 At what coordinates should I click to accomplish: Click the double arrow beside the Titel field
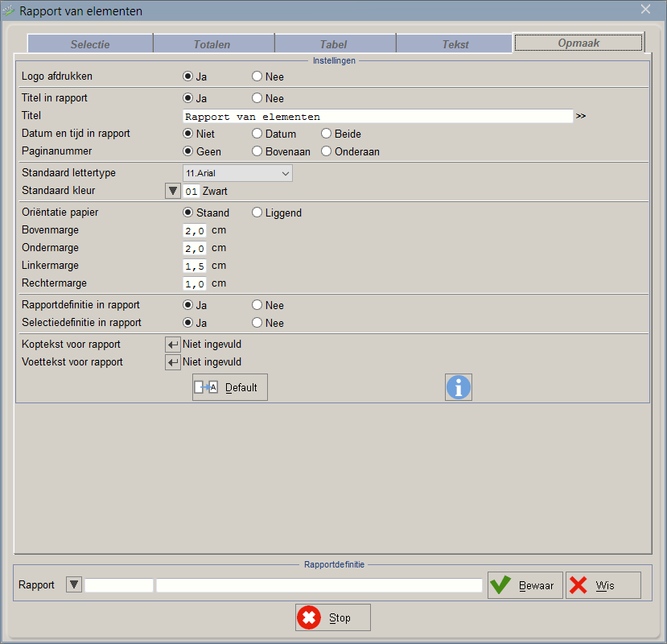pyautogui.click(x=581, y=116)
